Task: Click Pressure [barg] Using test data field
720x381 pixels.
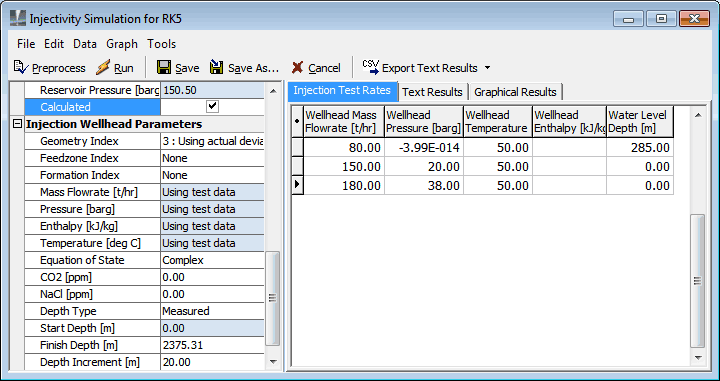Action: [212, 209]
